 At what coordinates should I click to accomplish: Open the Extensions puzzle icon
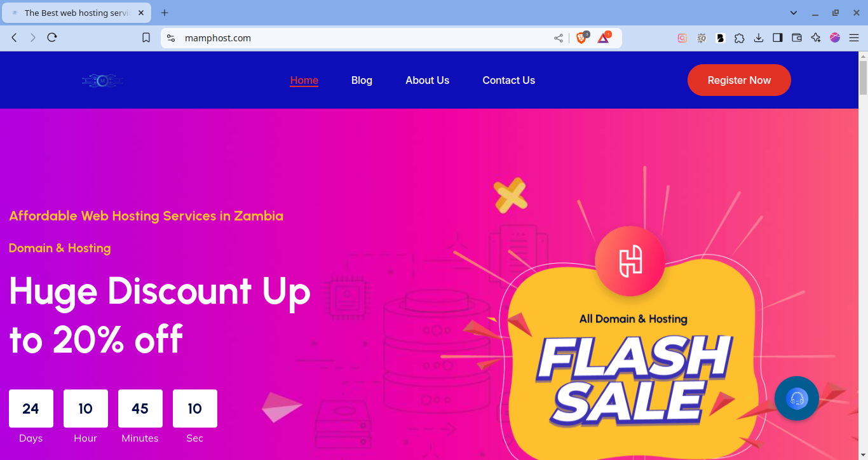point(740,38)
